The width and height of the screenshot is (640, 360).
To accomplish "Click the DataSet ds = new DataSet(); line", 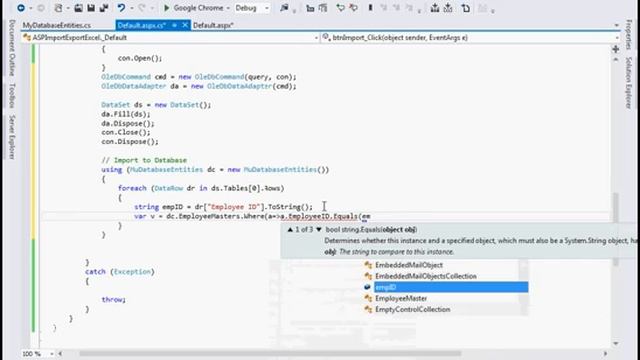I will tap(156, 105).
